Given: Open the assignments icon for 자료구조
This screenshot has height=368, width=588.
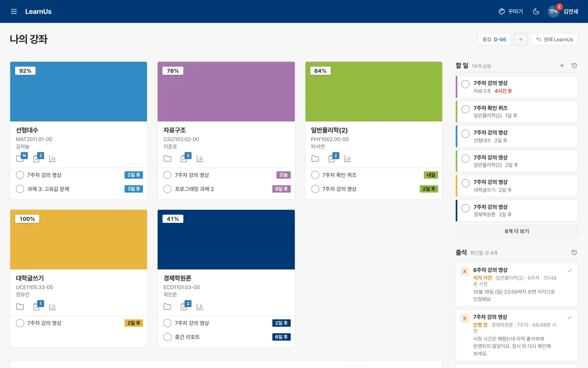Looking at the screenshot, I should coord(184,158).
